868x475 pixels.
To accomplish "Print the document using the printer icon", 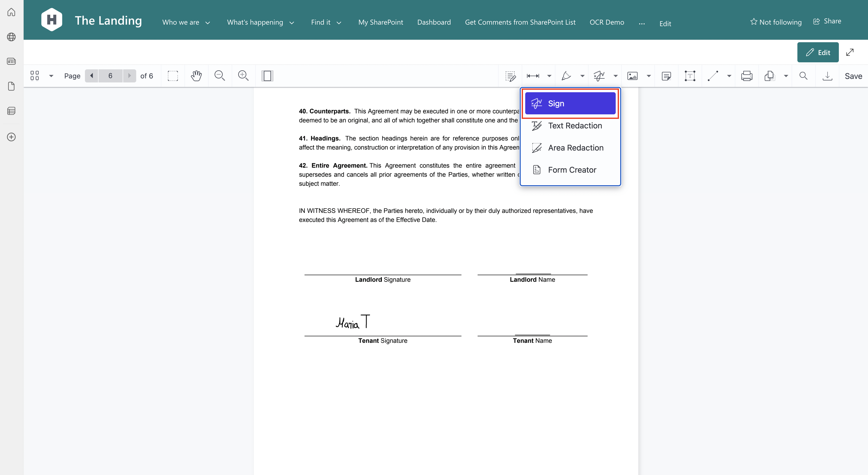I will (747, 75).
